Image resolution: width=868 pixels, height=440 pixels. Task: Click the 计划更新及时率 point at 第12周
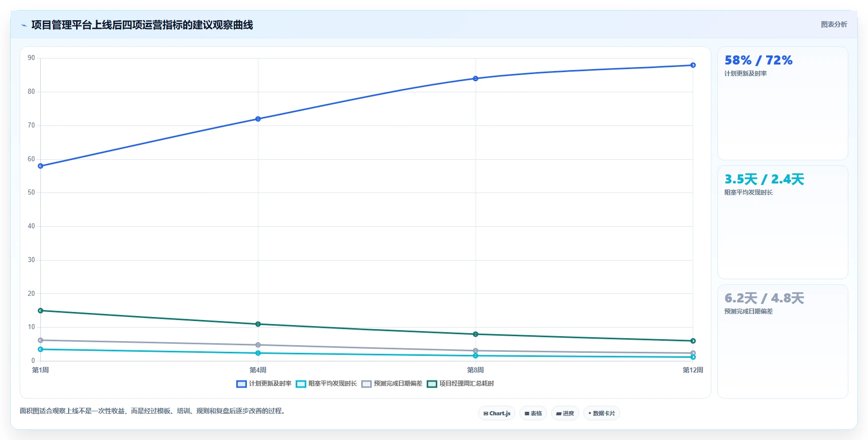(693, 65)
